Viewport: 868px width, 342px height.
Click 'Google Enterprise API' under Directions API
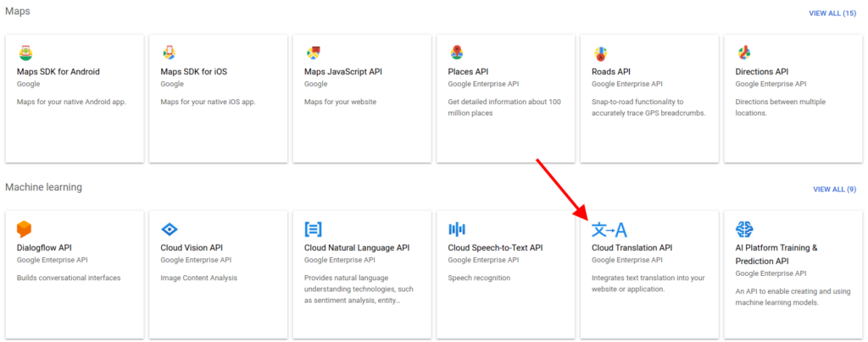771,84
